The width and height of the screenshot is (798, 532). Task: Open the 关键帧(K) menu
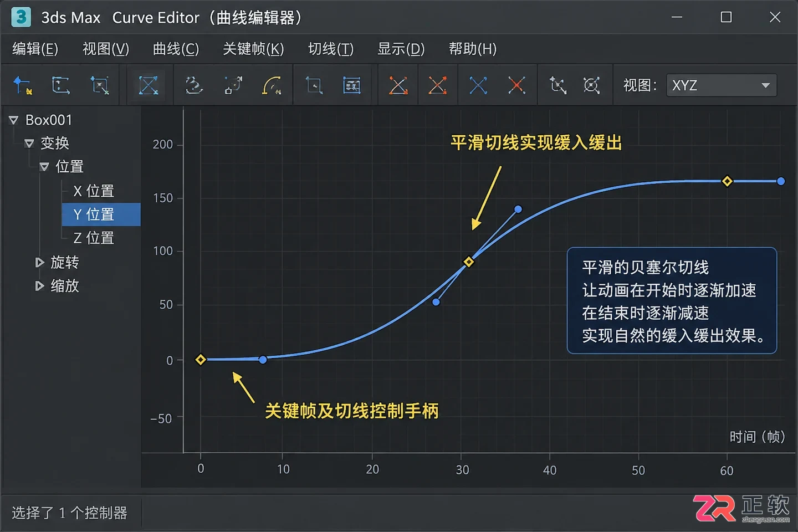click(x=253, y=49)
